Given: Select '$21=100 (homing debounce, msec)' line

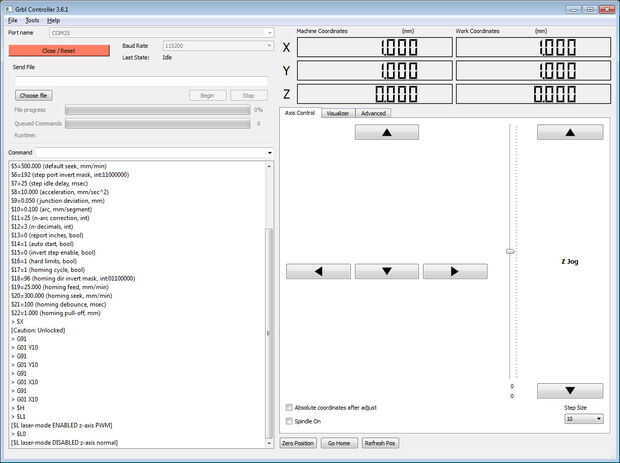Looking at the screenshot, I should 59,304.
